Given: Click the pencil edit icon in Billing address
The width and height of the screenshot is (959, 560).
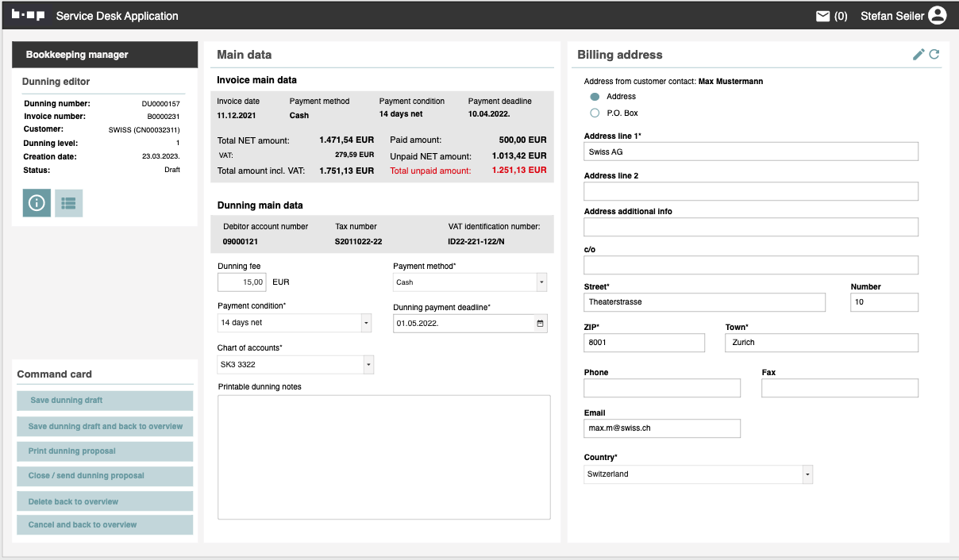Looking at the screenshot, I should coord(919,55).
